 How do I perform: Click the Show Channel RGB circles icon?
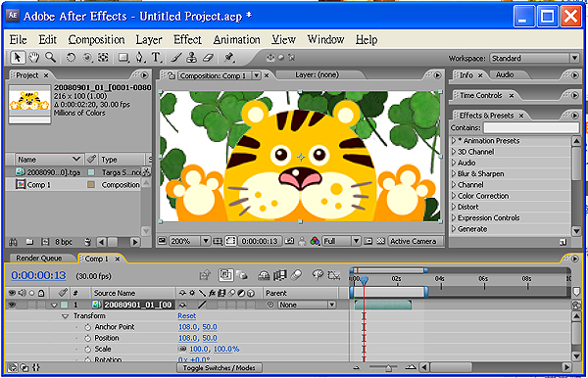click(x=315, y=241)
